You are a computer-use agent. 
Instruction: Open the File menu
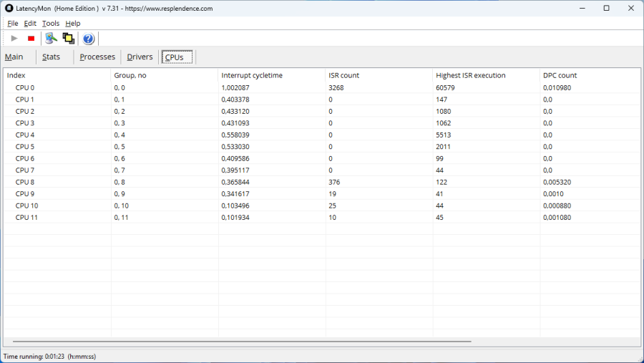click(x=13, y=24)
